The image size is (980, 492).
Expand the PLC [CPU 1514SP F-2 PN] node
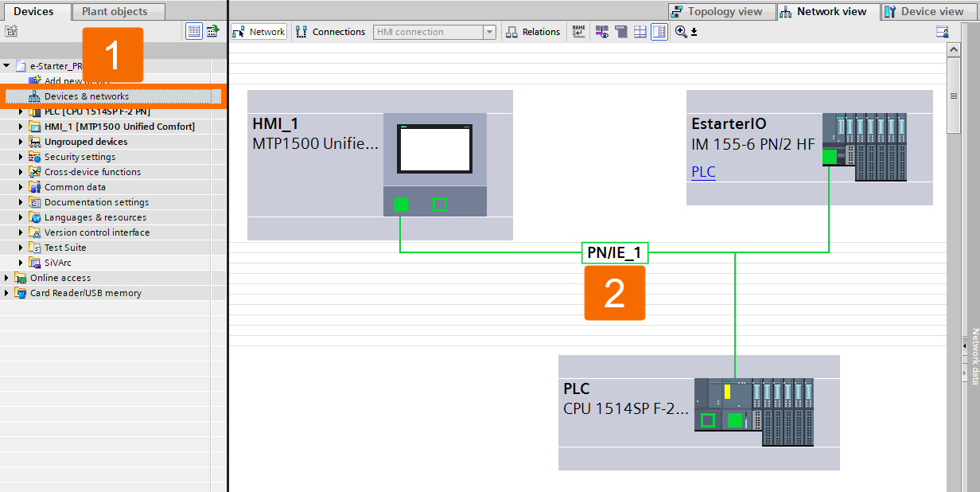[21, 111]
